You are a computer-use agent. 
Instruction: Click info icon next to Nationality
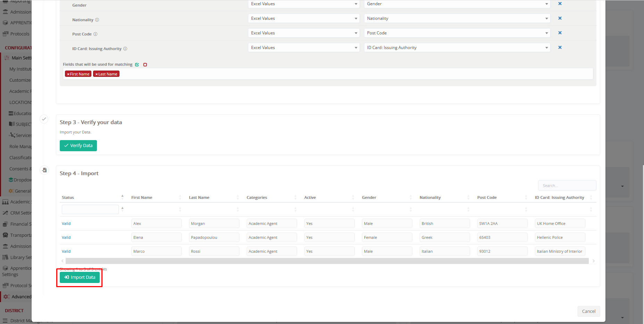click(x=97, y=20)
